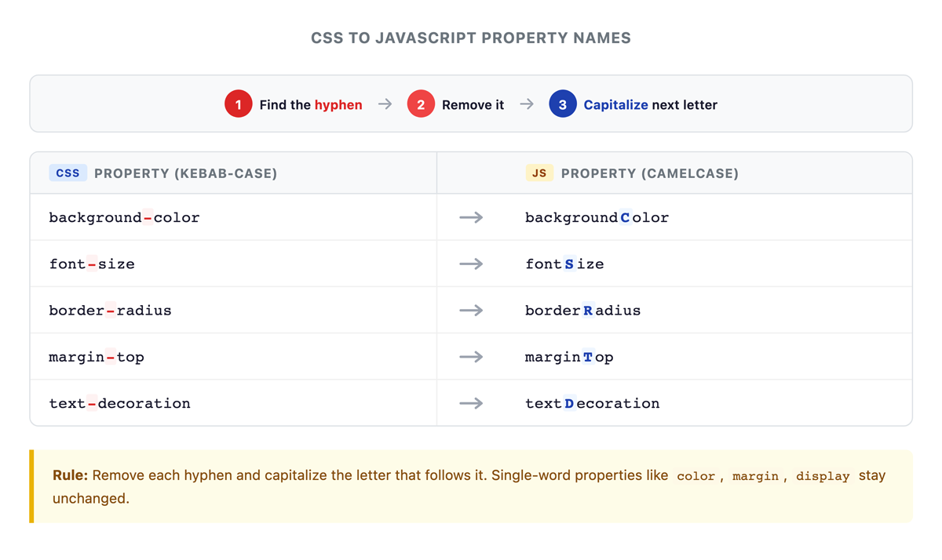The image size is (942, 560).
Task: Select the 'margin-top' CSS cell
Action: point(233,356)
